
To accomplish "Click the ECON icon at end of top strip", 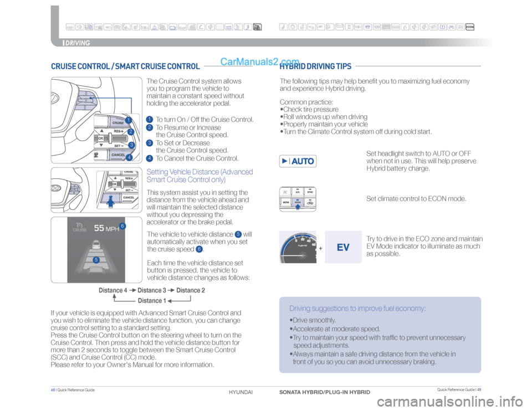I will click(469, 27).
